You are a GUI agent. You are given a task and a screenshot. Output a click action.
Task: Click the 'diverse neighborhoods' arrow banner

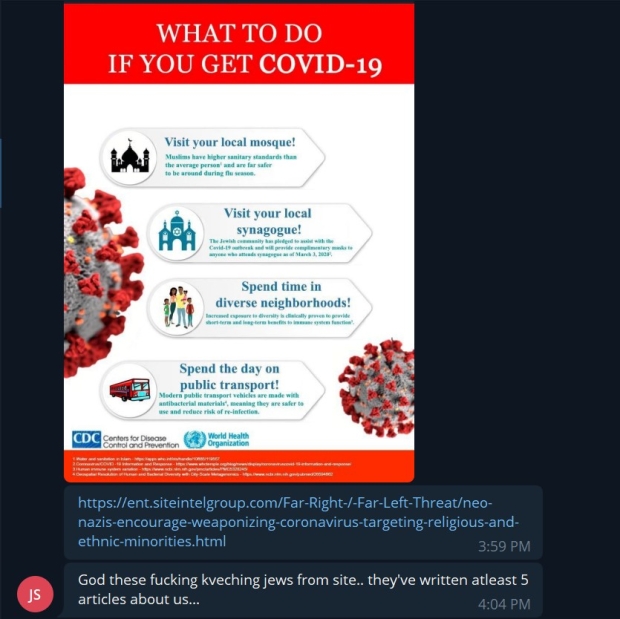[259, 307]
